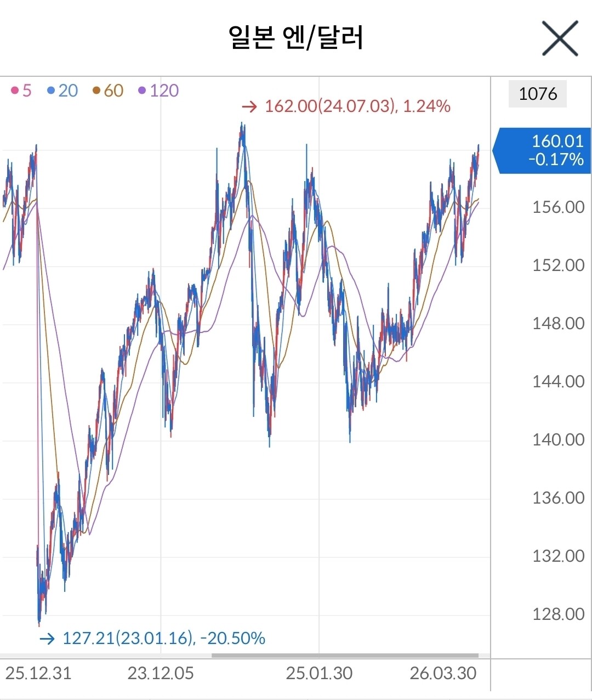Tap the 일본 엔/달러 title
592x700 pixels.
pyautogui.click(x=296, y=38)
